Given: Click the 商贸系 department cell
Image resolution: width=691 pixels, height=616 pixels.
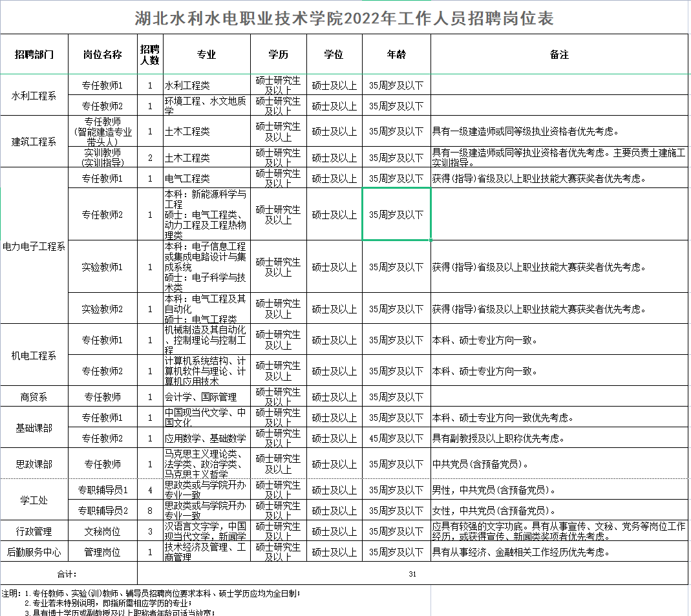Looking at the screenshot, I should [34, 397].
